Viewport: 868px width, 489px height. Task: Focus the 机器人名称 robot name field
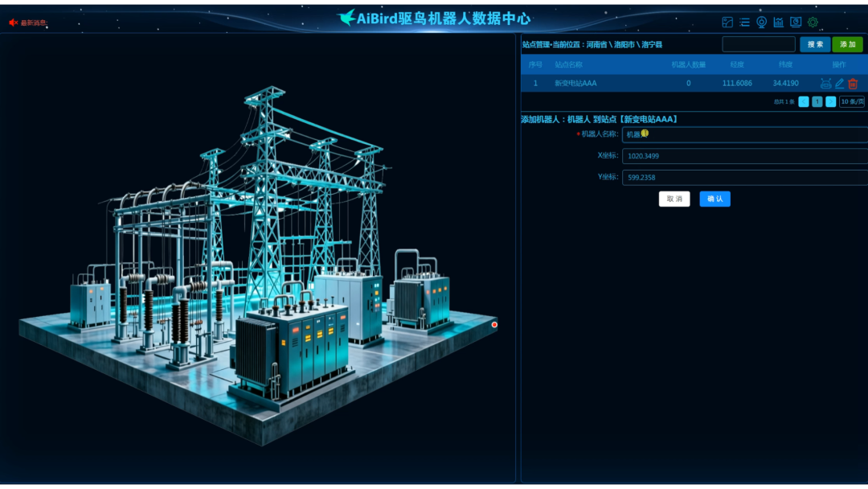click(743, 134)
